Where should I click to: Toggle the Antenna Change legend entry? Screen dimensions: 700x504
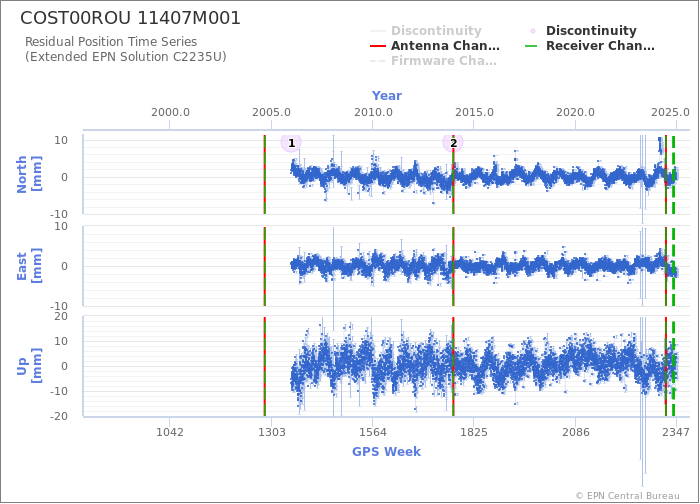[x=435, y=46]
